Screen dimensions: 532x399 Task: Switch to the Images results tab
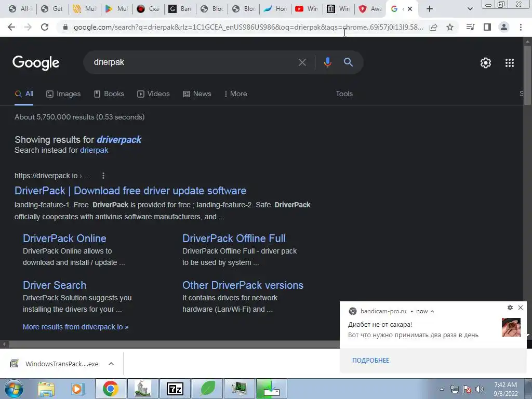point(63,94)
